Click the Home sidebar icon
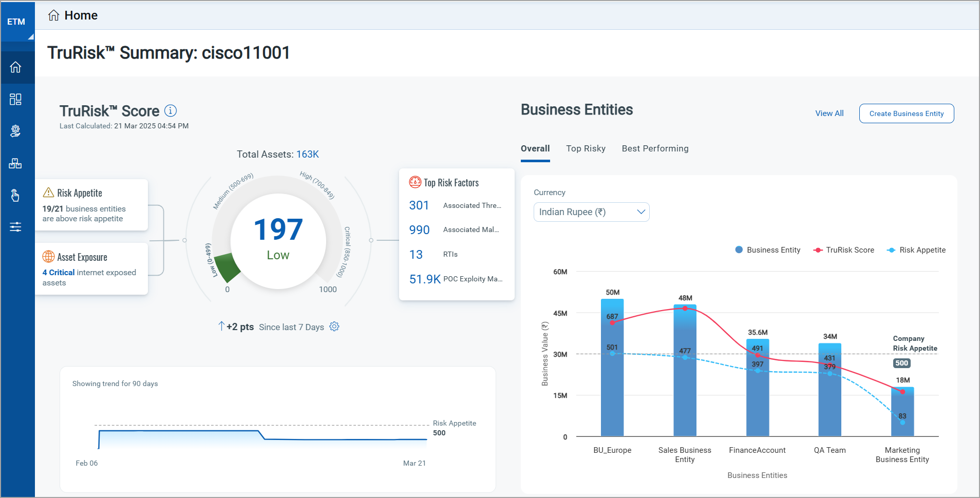The image size is (980, 498). point(15,67)
